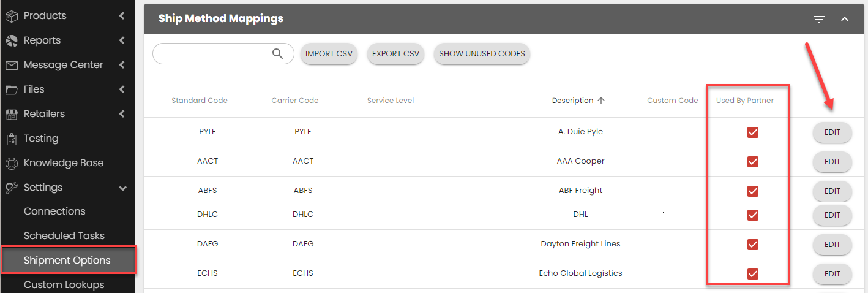The image size is (868, 293).
Task: Click the search magnifier icon
Action: click(277, 54)
